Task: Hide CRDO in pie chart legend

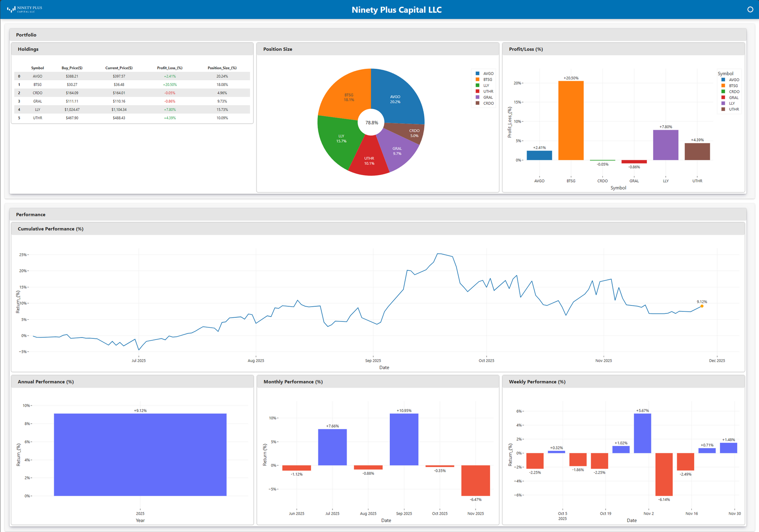Action: point(488,103)
